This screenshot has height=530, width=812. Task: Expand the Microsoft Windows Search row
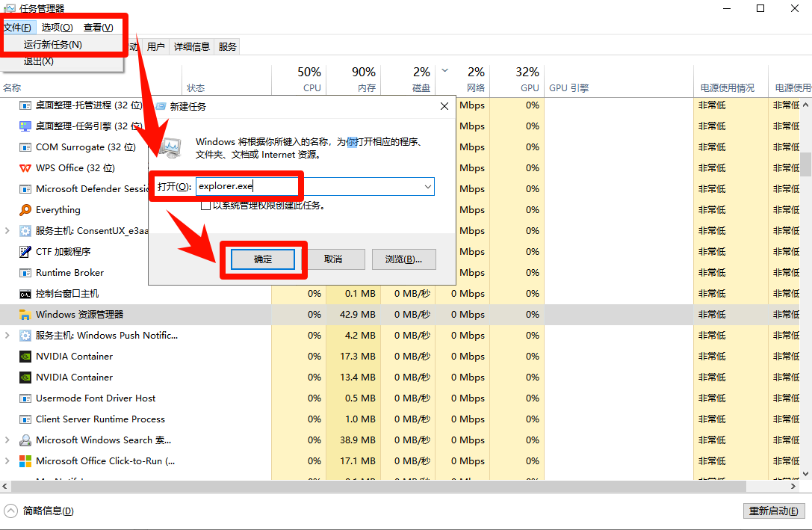coord(7,440)
